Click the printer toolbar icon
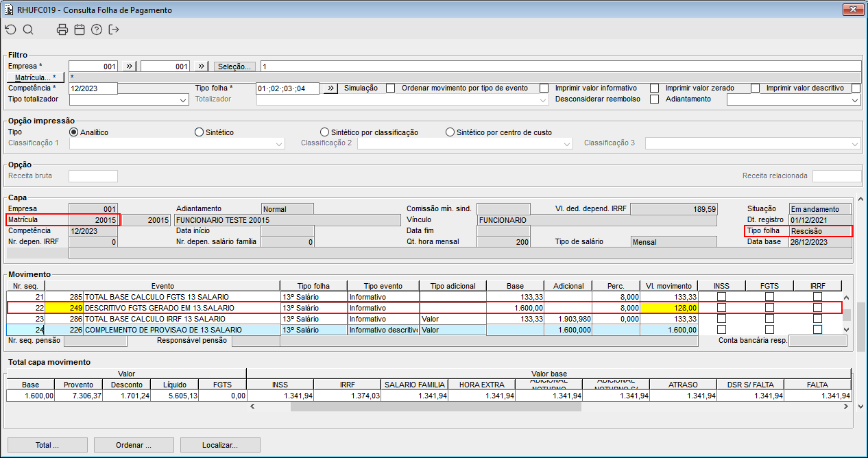The width and height of the screenshot is (868, 458). 62,29
